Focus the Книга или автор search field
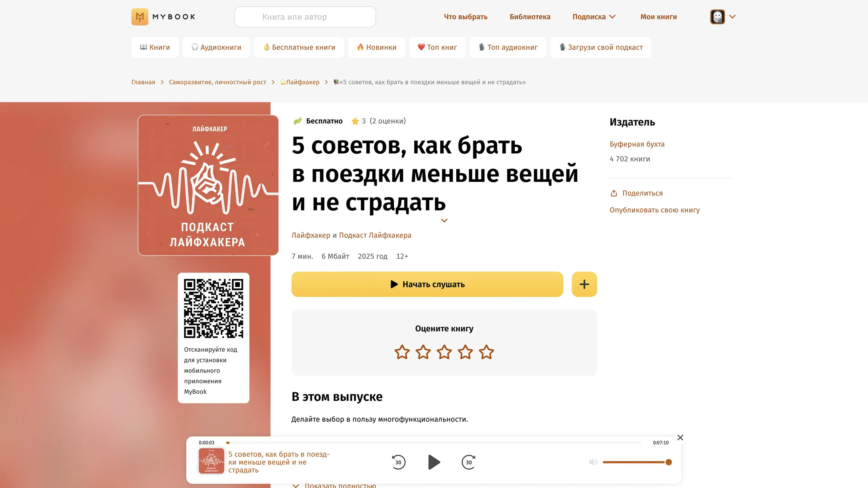The image size is (868, 488). [x=305, y=17]
